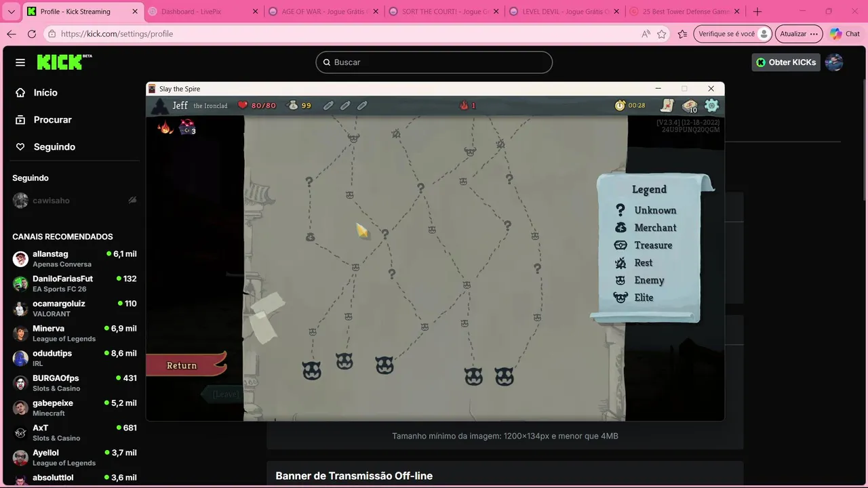The width and height of the screenshot is (868, 488).
Task: Open recommended channel odudutips
Action: click(75, 358)
